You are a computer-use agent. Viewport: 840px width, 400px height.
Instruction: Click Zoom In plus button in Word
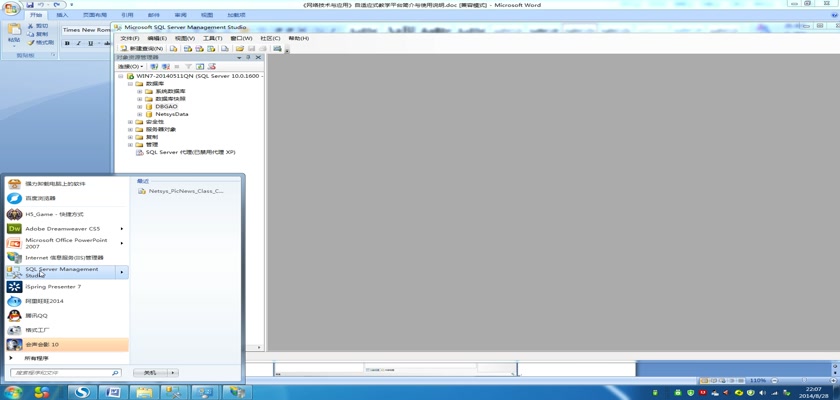pyautogui.click(x=831, y=380)
